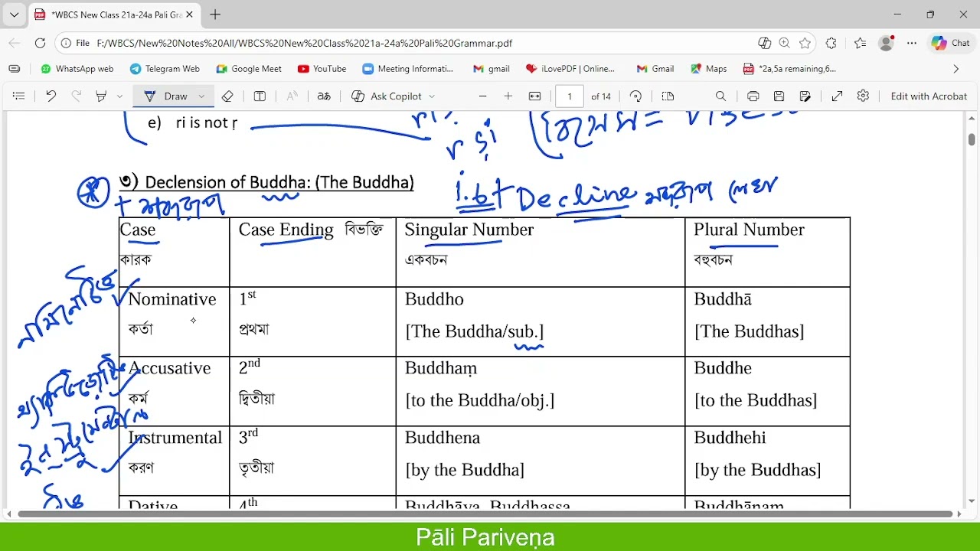Enter full screen mode
Screen dimensions: 980x551
coord(837,96)
